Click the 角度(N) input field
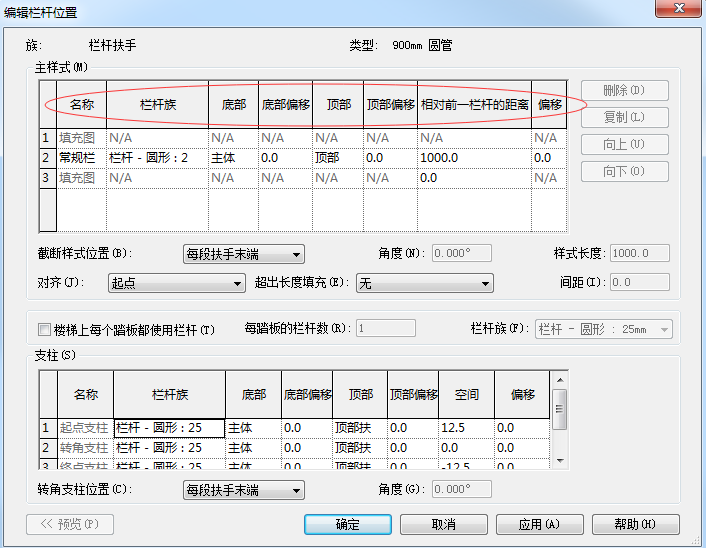The width and height of the screenshot is (706, 548). point(462,253)
